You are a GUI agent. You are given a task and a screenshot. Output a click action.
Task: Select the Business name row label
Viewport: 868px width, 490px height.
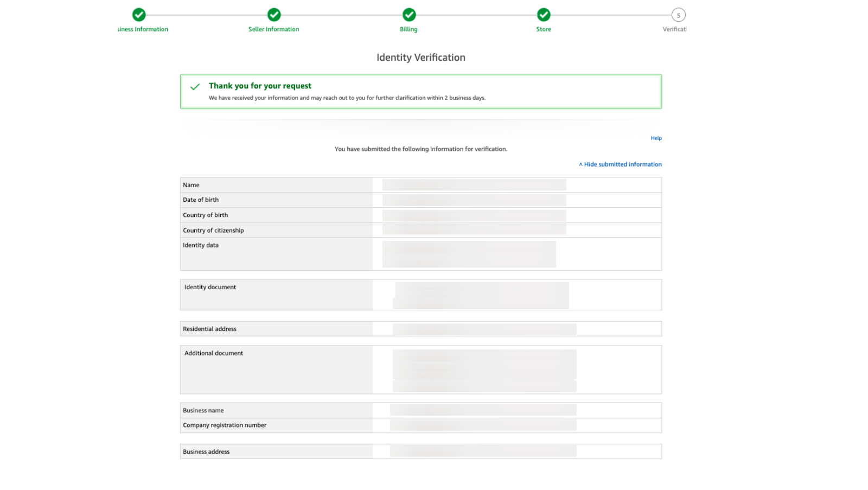pos(203,411)
